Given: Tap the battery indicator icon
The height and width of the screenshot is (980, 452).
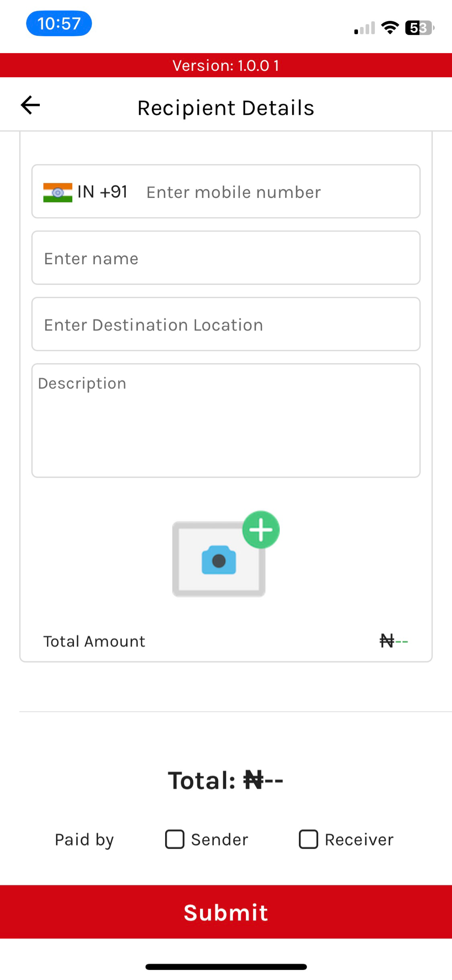Looking at the screenshot, I should (419, 28).
